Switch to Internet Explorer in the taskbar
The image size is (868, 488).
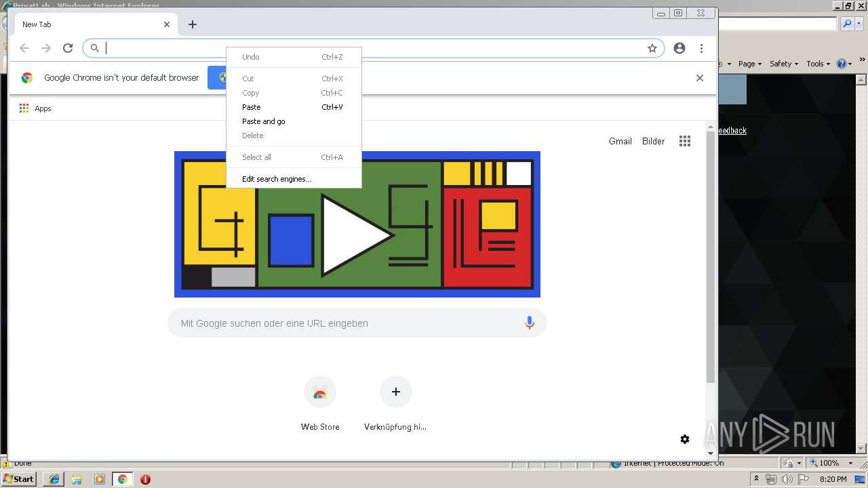54,479
